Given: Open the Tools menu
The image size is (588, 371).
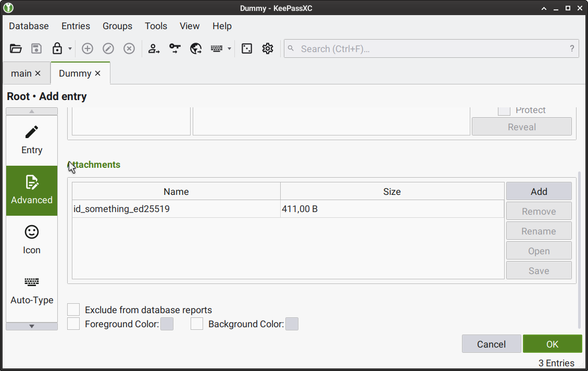Looking at the screenshot, I should coord(156,26).
